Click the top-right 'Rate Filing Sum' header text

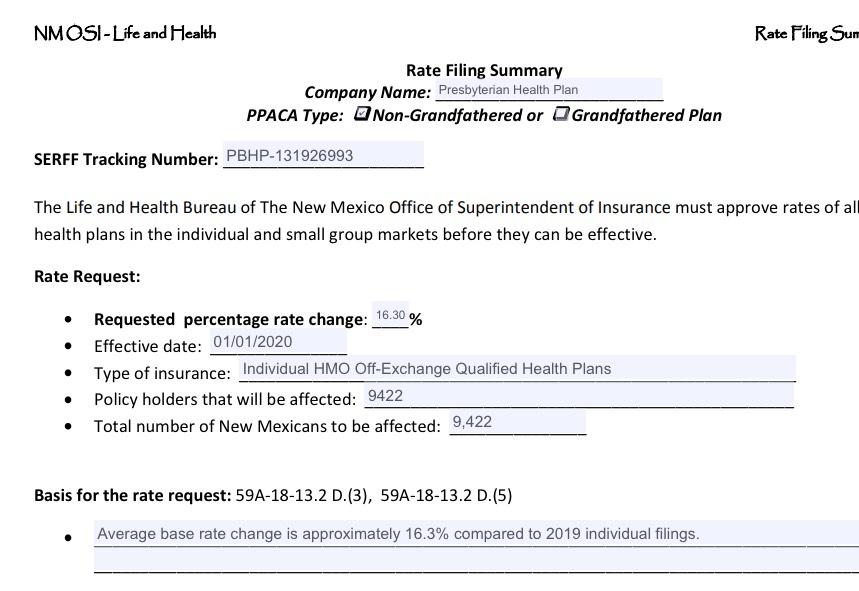806,34
